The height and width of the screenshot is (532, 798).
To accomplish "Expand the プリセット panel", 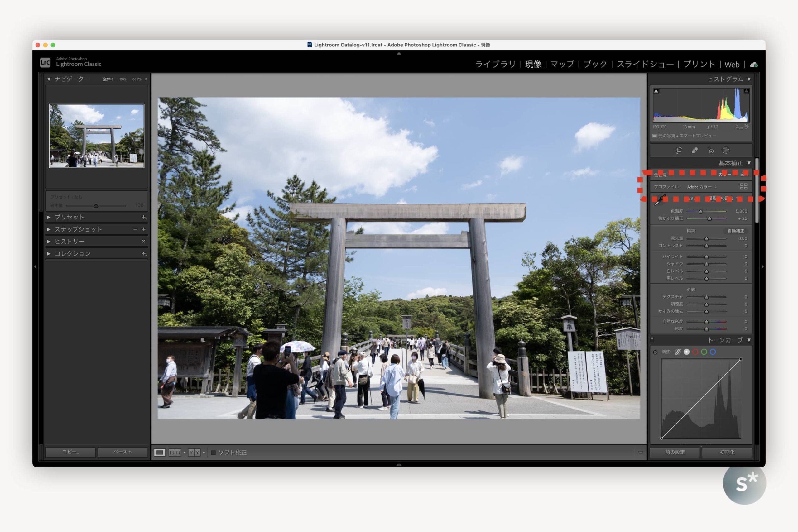I will coord(49,217).
